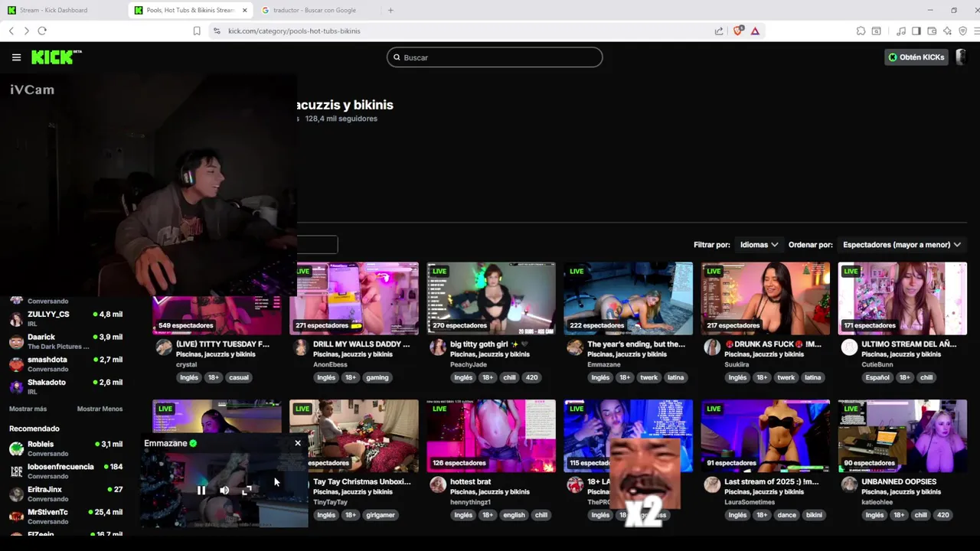Close the Pools, Hot Tubs & Bikinis tab

(245, 10)
